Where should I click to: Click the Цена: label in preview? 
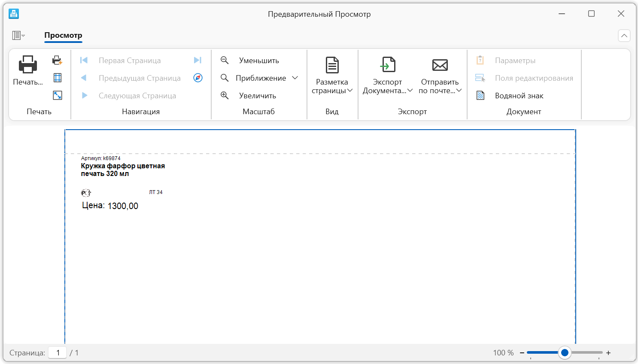(93, 206)
